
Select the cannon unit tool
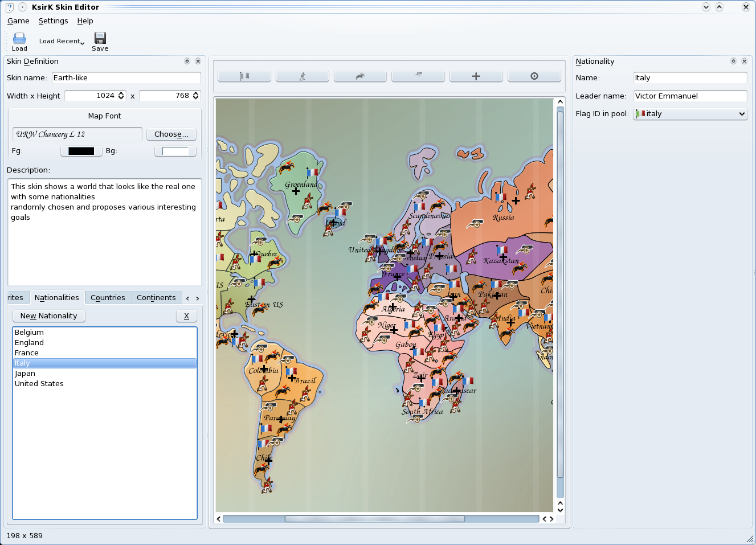(x=418, y=76)
